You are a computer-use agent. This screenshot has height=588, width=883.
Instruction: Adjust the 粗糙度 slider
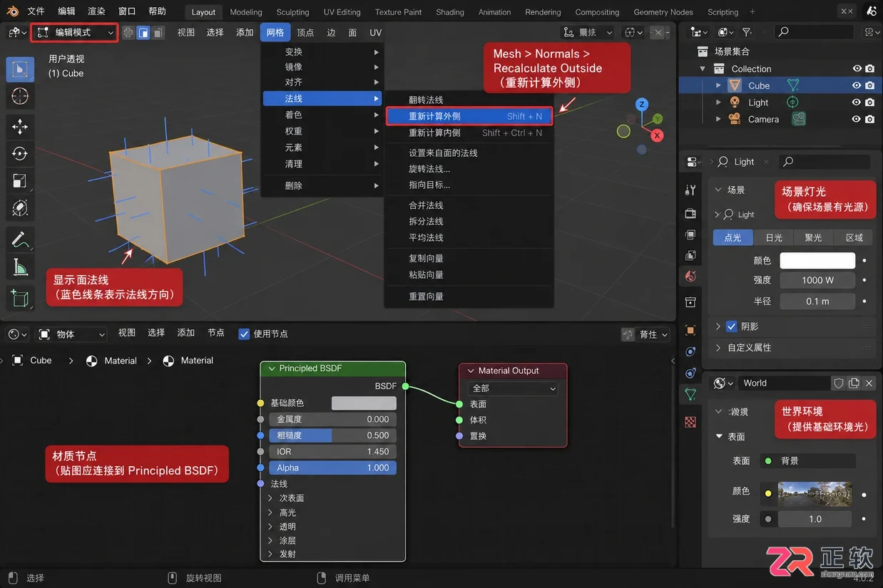tap(332, 435)
